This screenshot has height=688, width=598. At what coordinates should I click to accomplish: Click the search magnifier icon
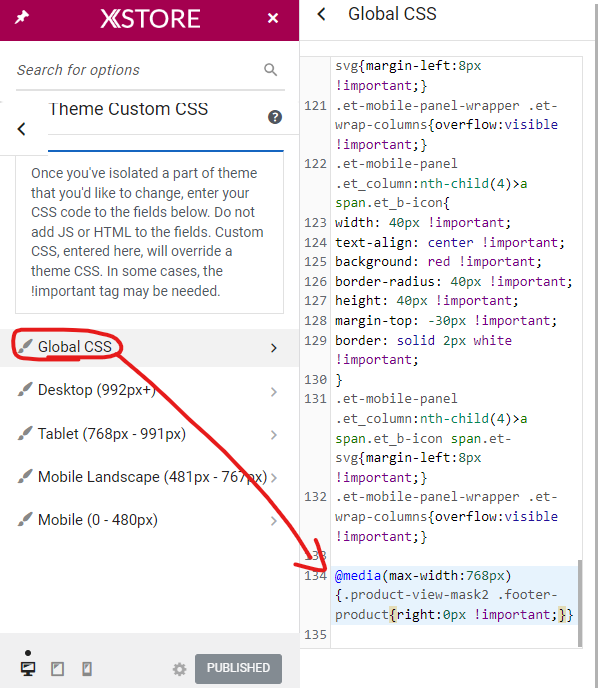click(270, 69)
